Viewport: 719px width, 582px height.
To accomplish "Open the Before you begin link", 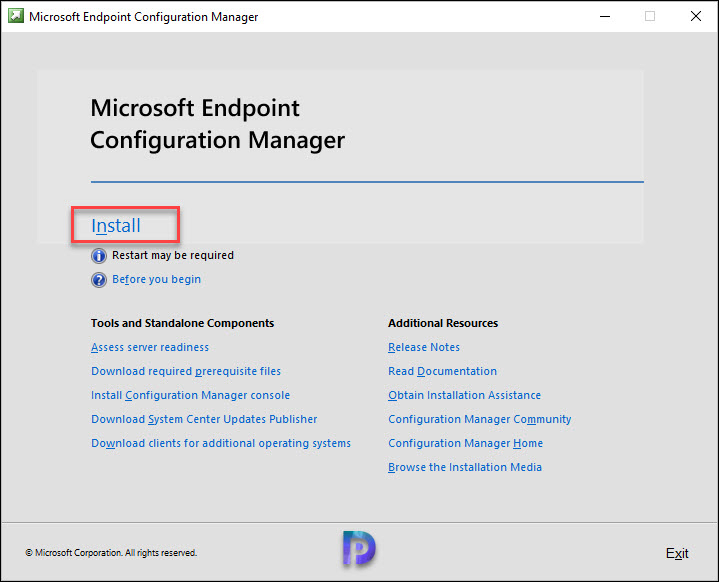I will 156,279.
